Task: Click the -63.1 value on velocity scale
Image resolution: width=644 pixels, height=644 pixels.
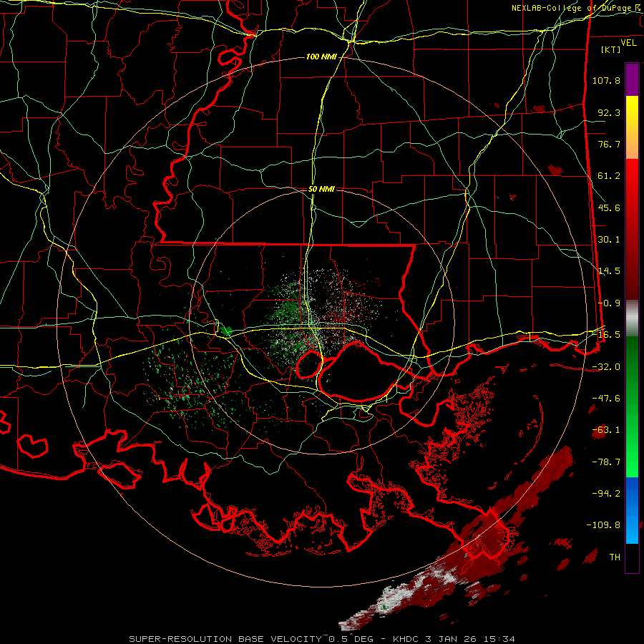Action: (x=606, y=430)
